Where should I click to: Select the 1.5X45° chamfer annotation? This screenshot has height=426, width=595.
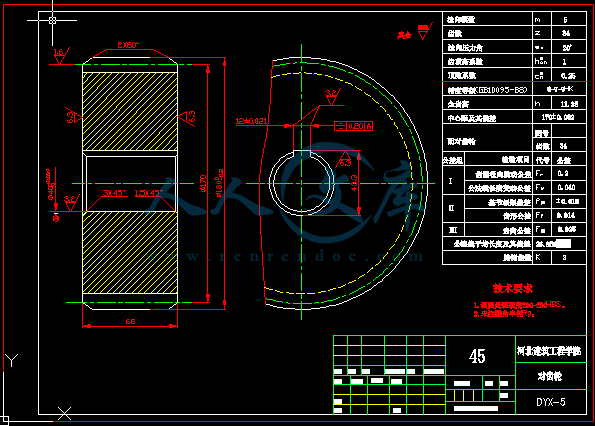(149, 193)
